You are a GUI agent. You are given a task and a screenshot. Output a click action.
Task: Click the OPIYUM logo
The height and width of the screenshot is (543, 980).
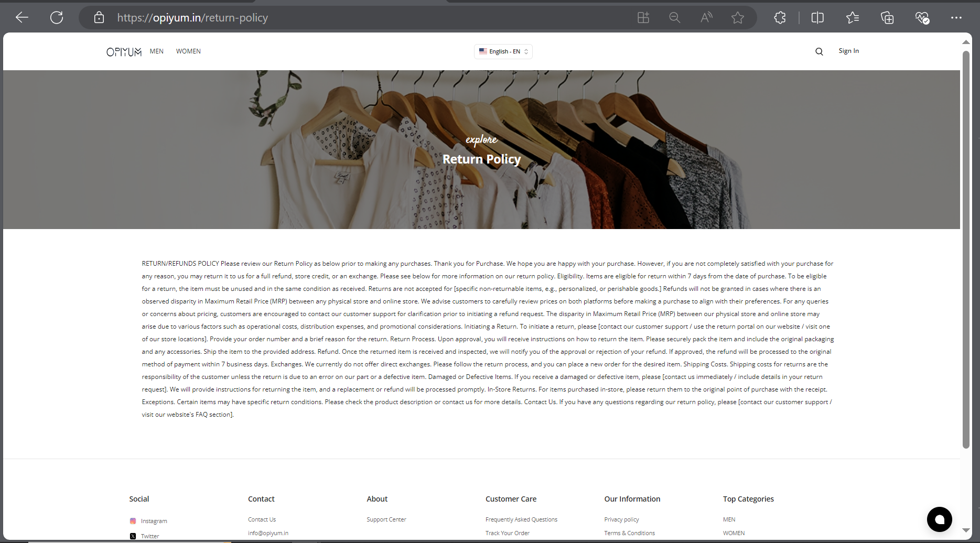coord(124,52)
